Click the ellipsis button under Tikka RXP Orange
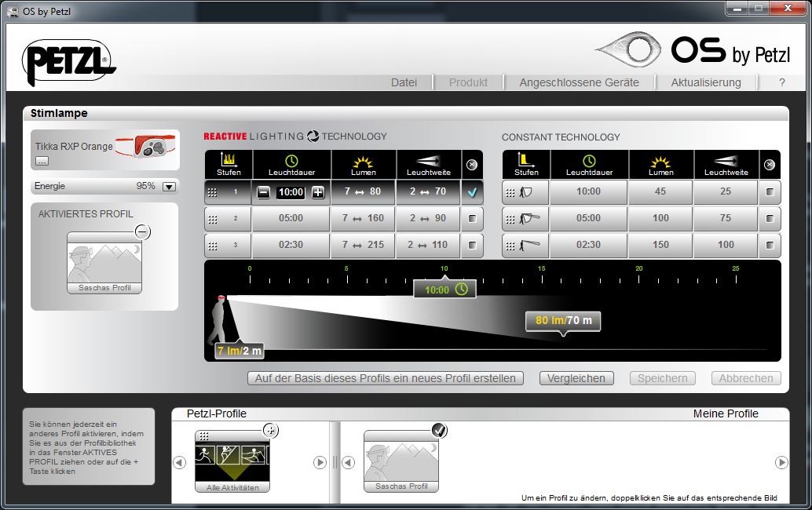Viewport: 812px width, 510px height. coord(42,162)
